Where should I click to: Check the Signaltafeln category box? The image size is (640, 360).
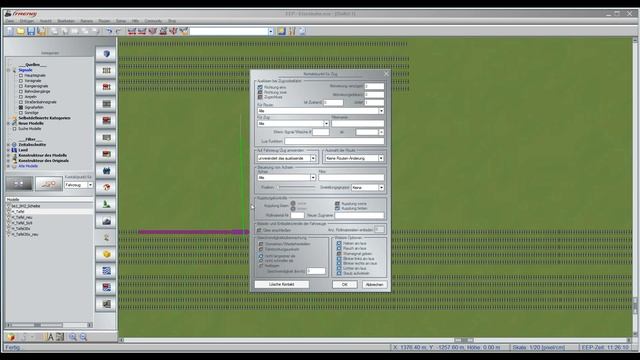tap(21, 107)
